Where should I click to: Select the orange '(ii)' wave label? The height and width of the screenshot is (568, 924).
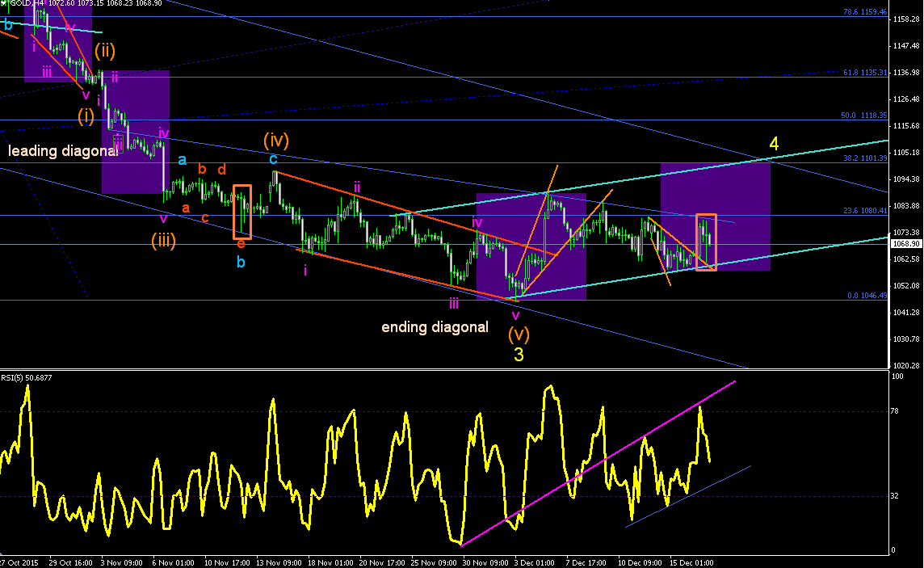pos(105,51)
